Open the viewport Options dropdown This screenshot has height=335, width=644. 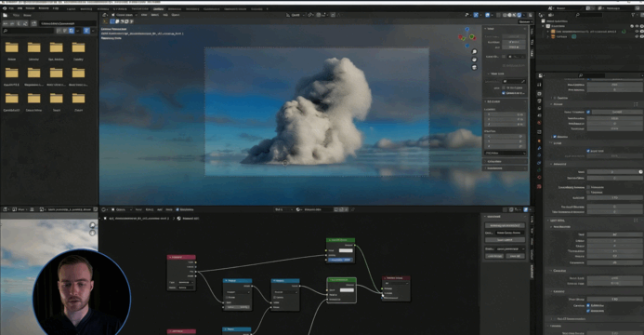pos(524,21)
